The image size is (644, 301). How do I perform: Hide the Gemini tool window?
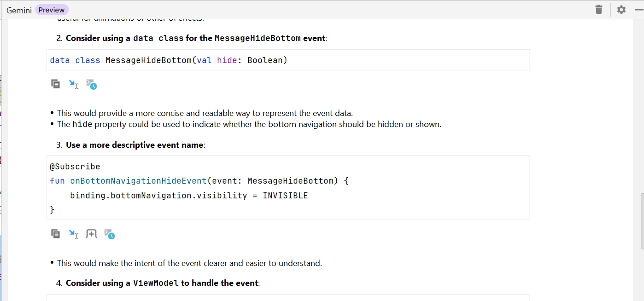point(639,10)
